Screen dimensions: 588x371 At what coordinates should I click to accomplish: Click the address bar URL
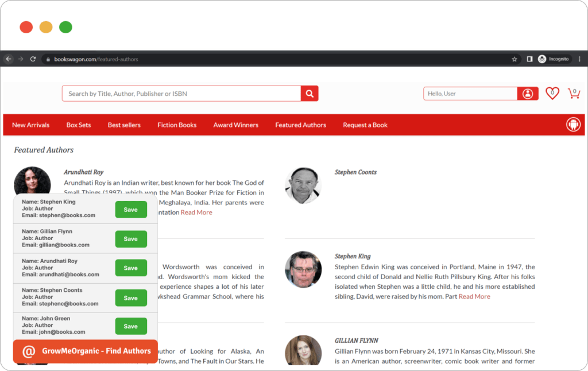tap(96, 59)
